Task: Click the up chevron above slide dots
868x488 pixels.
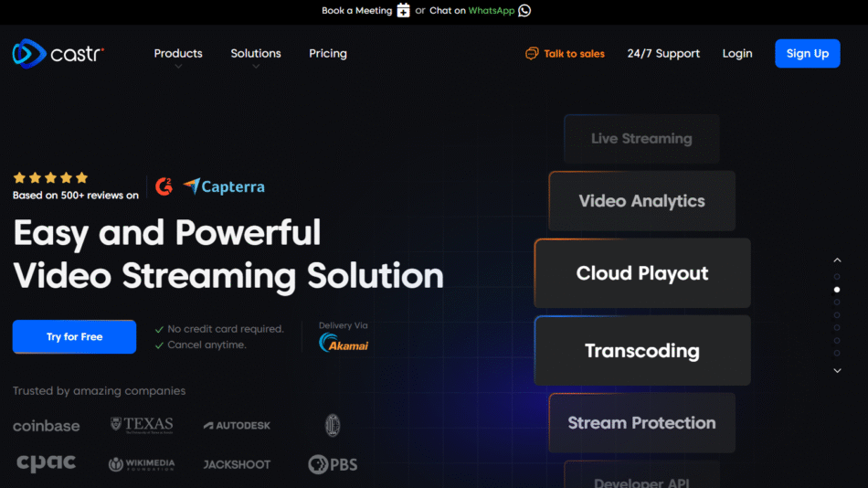Action: [x=837, y=260]
